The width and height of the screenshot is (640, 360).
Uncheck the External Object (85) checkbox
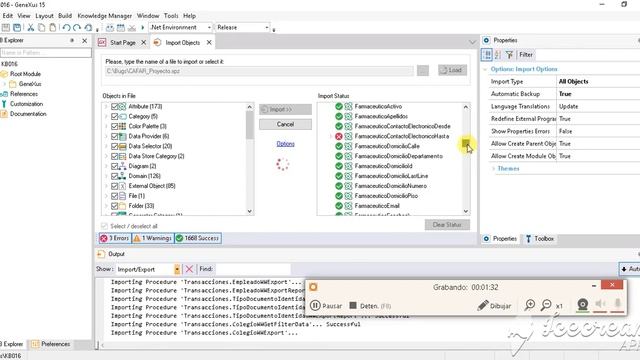(x=114, y=186)
